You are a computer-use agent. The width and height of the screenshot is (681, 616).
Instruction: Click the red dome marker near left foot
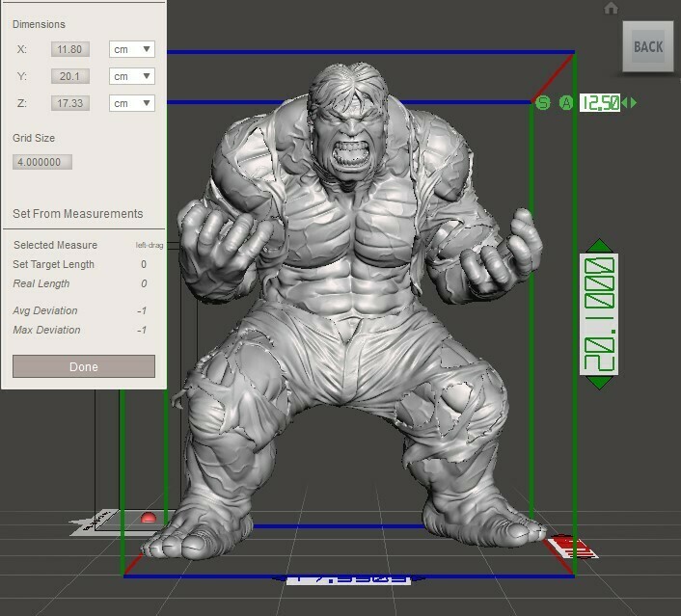149,517
